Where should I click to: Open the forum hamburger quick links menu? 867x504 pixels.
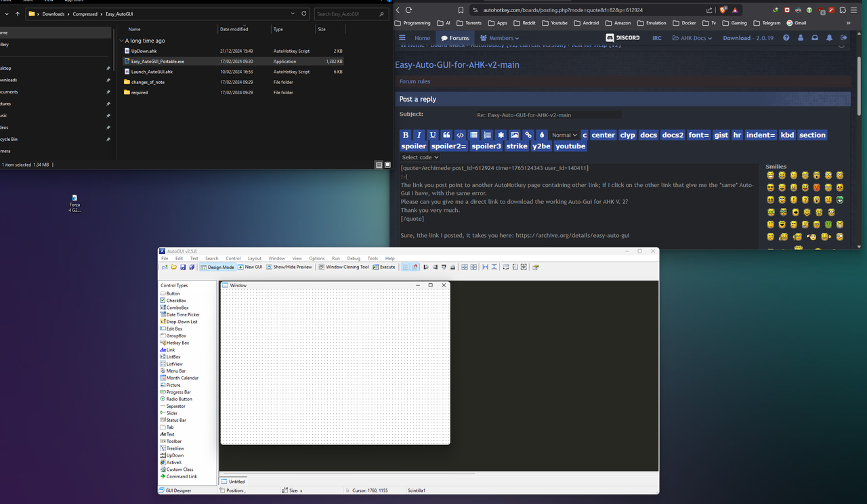coord(402,38)
